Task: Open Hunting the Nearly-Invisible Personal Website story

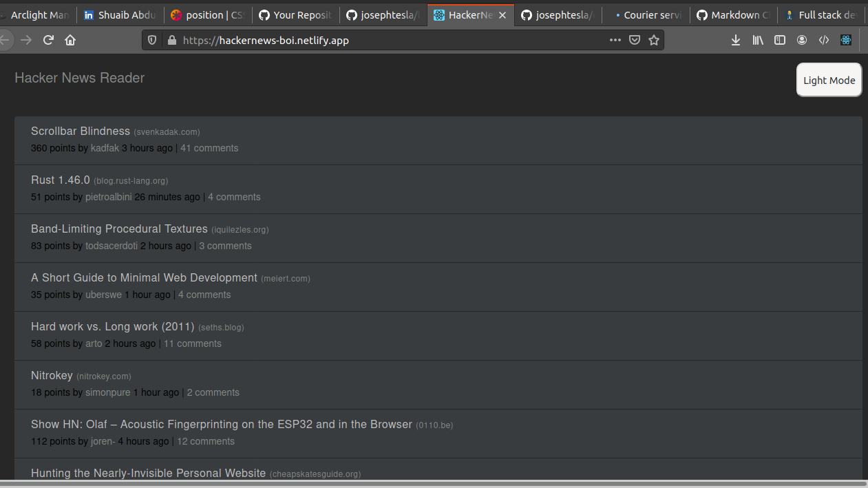Action: coord(148,473)
